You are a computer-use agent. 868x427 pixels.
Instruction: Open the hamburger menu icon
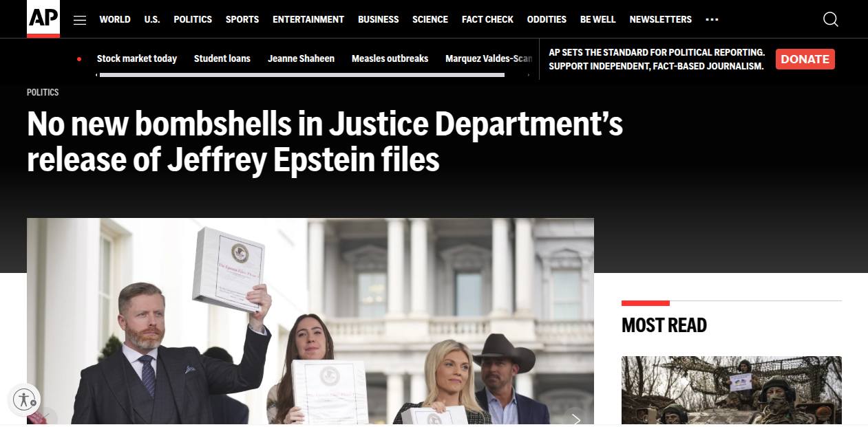click(x=80, y=20)
